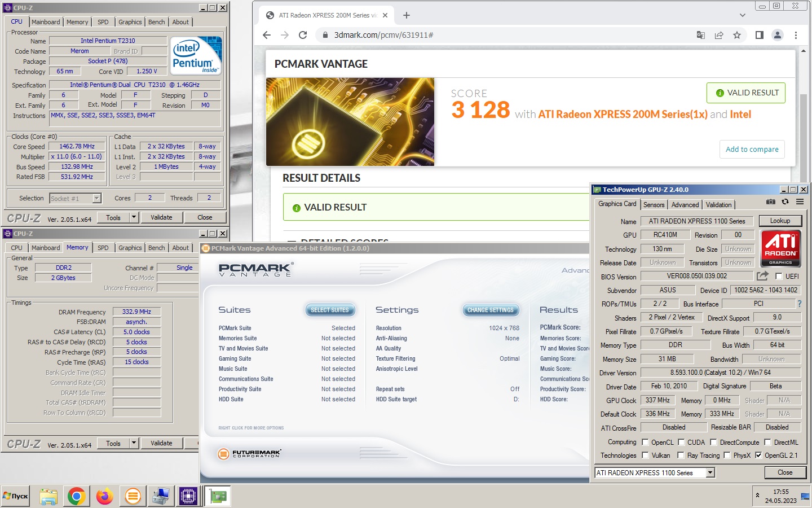Toggle the UEFI checkbox in GPU-Z
This screenshot has width=812, height=508.
(x=779, y=276)
